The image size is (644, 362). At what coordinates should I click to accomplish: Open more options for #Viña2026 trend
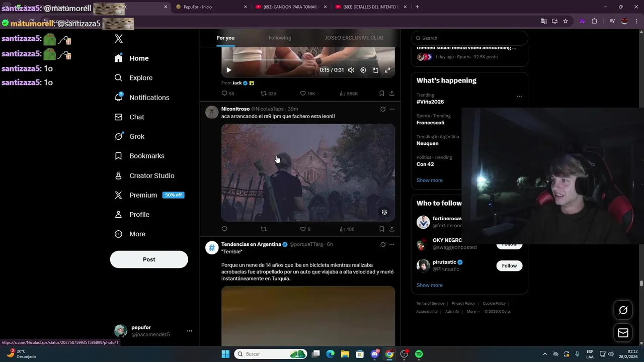519,97
